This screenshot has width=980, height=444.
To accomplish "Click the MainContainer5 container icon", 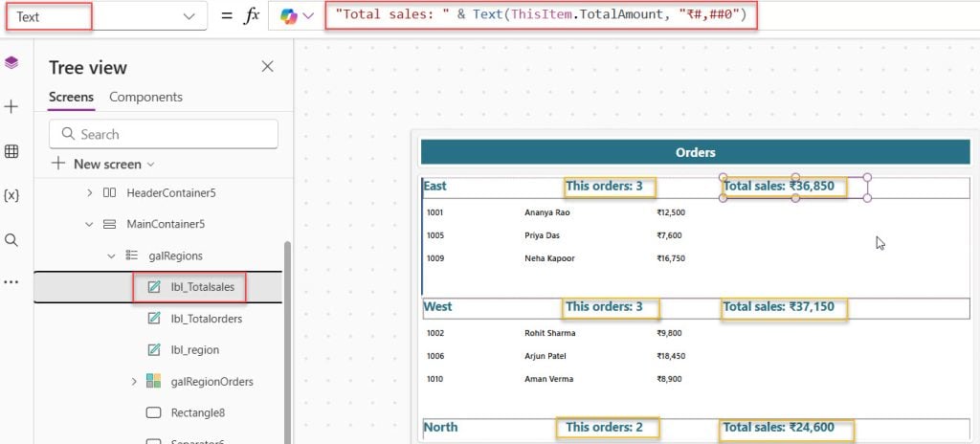I will 109,224.
